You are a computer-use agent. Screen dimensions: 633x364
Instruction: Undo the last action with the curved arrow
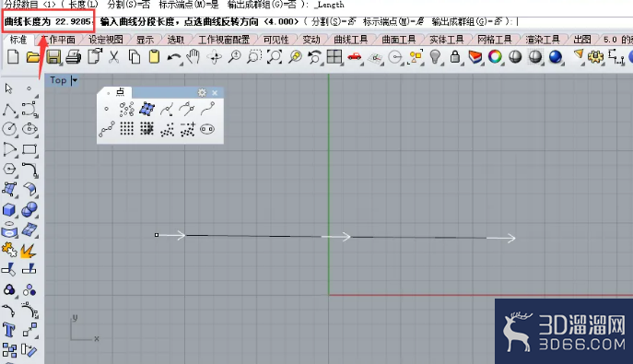174,57
